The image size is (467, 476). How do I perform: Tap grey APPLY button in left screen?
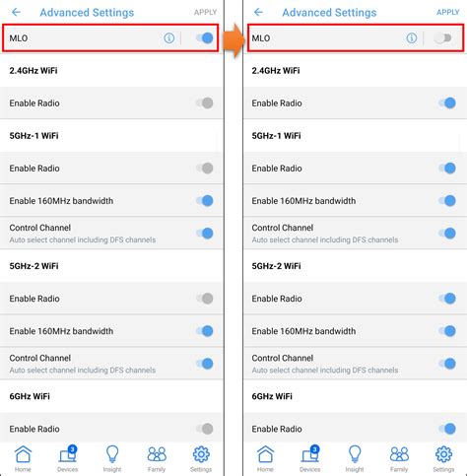(205, 13)
